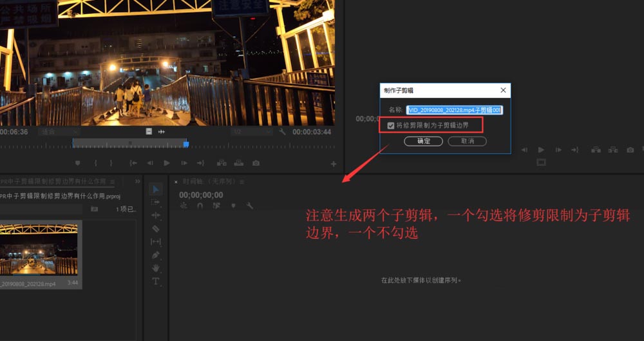Viewport: 644px width, 341px height.
Task: Click the subclip 名称 input field
Action: pos(454,110)
